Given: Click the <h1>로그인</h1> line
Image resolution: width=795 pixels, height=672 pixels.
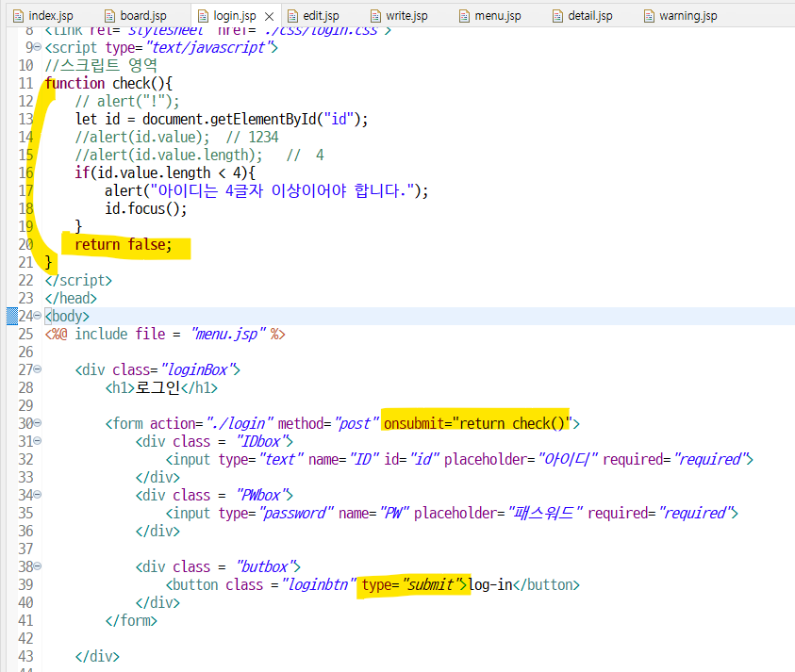Looking at the screenshot, I should pyautogui.click(x=161, y=387).
